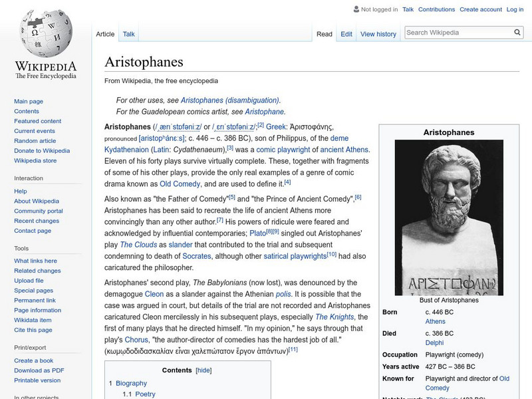532x399 pixels.
Task: Hide the Contents box via [hide]
Action: tap(203, 370)
